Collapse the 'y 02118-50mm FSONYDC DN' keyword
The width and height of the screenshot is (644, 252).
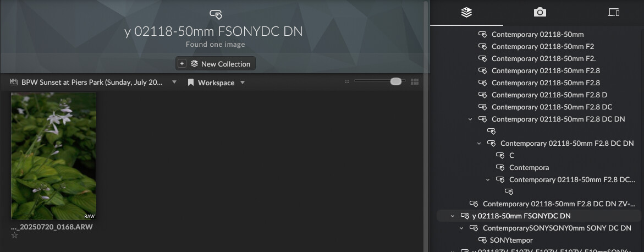tap(453, 216)
